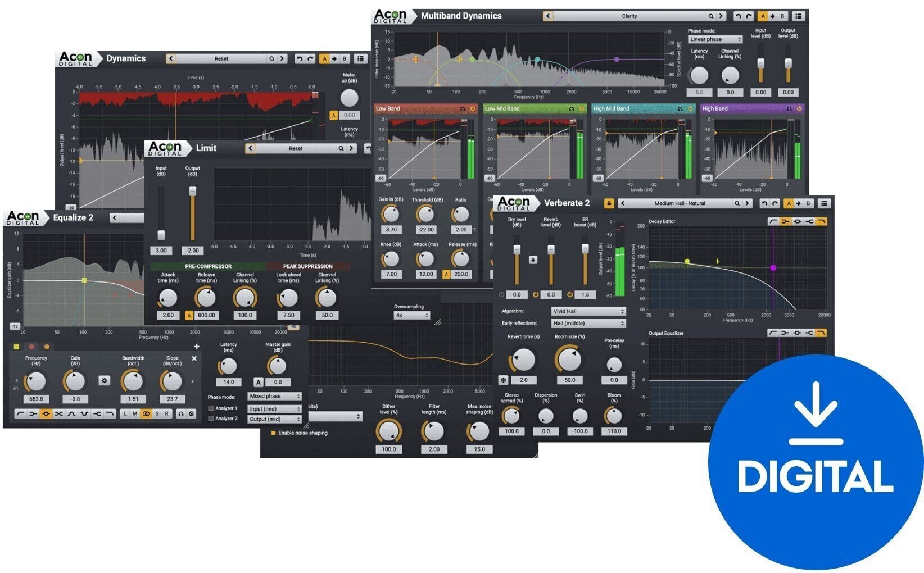
Task: Select the high-cut filter icon above the Decay Editor
Action: pyautogui.click(x=820, y=222)
